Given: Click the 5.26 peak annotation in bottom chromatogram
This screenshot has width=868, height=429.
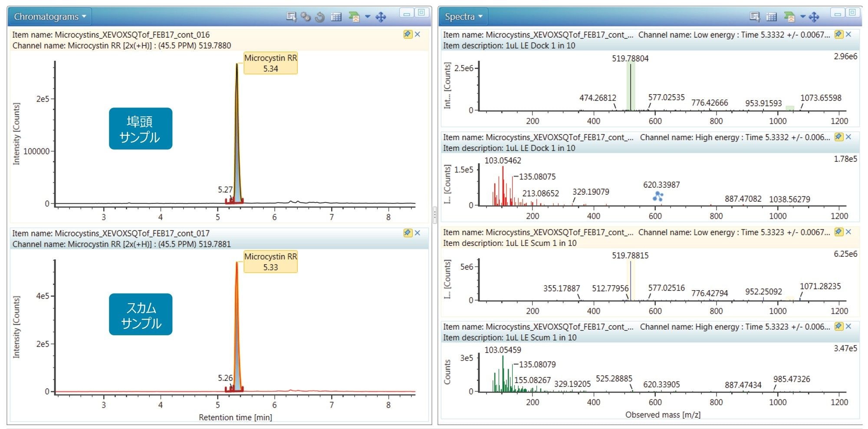Looking at the screenshot, I should 225,378.
